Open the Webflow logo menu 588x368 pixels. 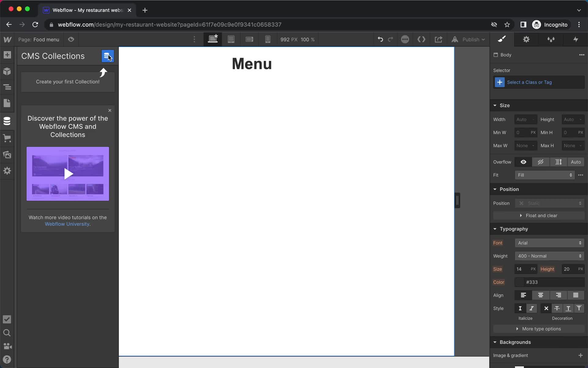coord(7,40)
